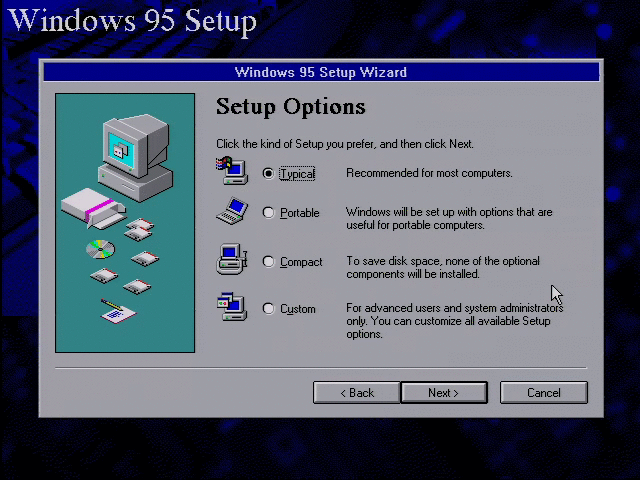Click the 'Click the kind of Setup' instruction

(x=345, y=144)
